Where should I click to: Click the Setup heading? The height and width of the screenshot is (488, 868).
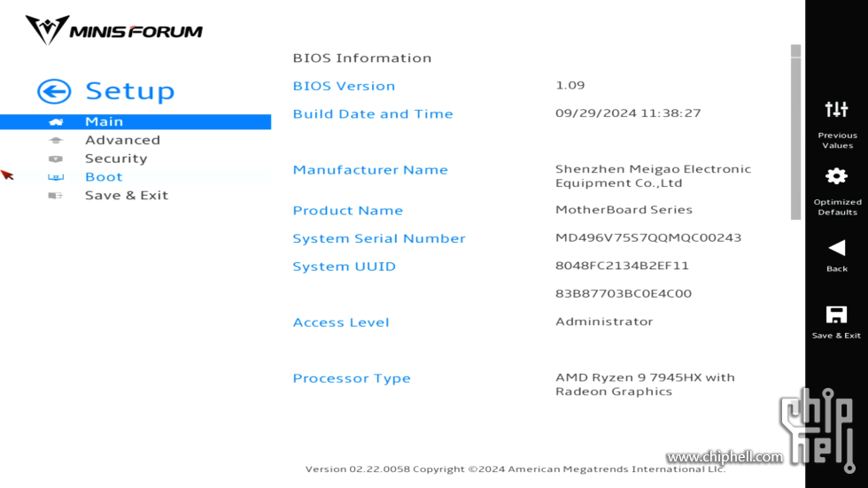130,91
